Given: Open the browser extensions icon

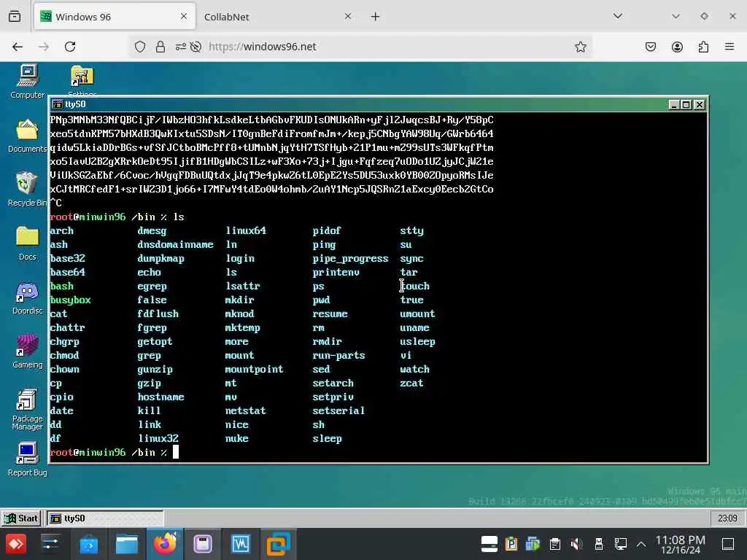Looking at the screenshot, I should coord(703,47).
